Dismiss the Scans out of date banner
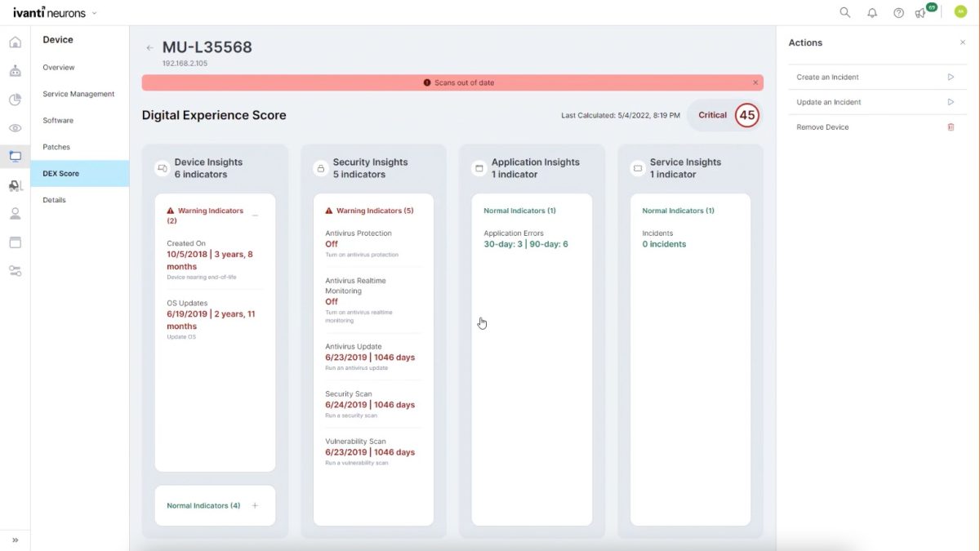The height and width of the screenshot is (551, 980). [x=755, y=82]
